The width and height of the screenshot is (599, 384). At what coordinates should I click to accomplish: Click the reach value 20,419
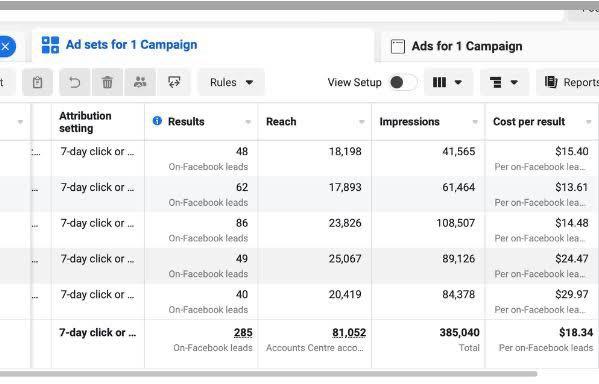coord(345,295)
